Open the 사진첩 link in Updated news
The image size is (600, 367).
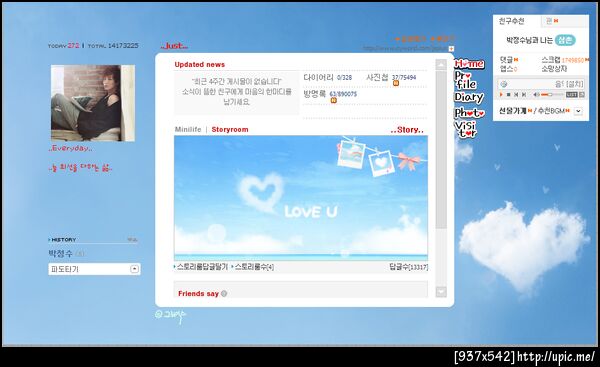coord(377,77)
